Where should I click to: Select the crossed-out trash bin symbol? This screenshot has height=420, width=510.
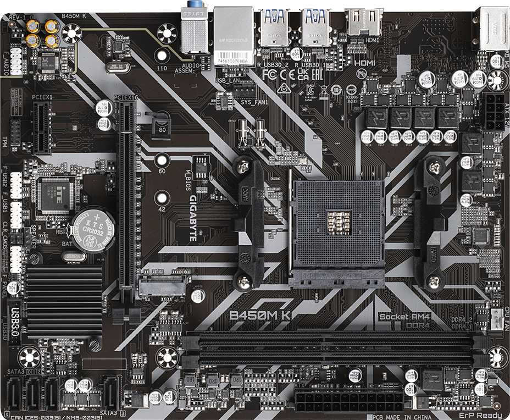[x=323, y=90]
